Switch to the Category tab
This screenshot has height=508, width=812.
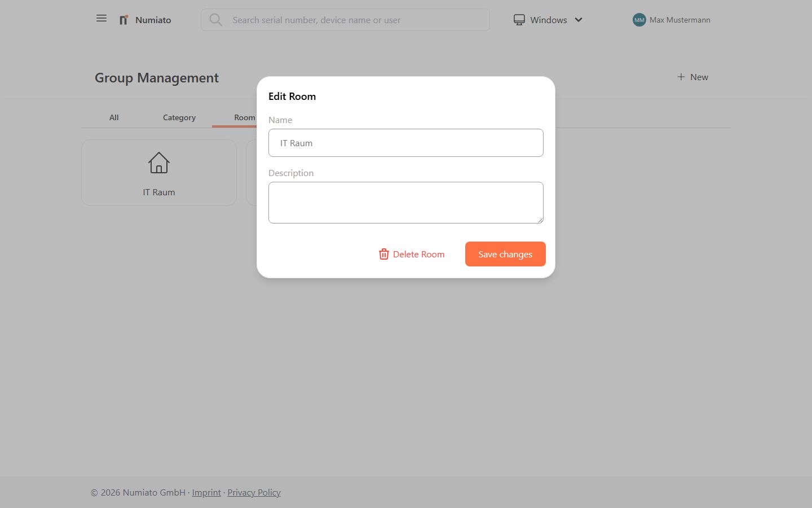[x=179, y=117]
